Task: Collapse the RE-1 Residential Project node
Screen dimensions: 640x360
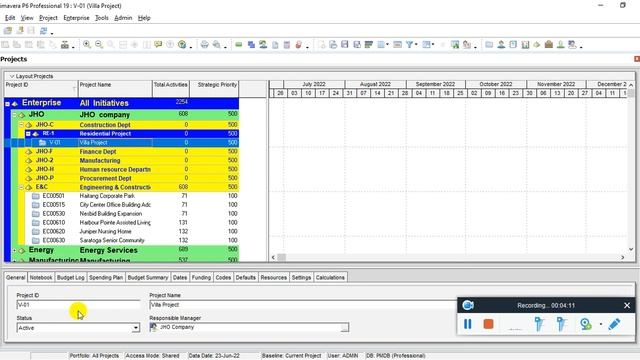Action: point(28,133)
